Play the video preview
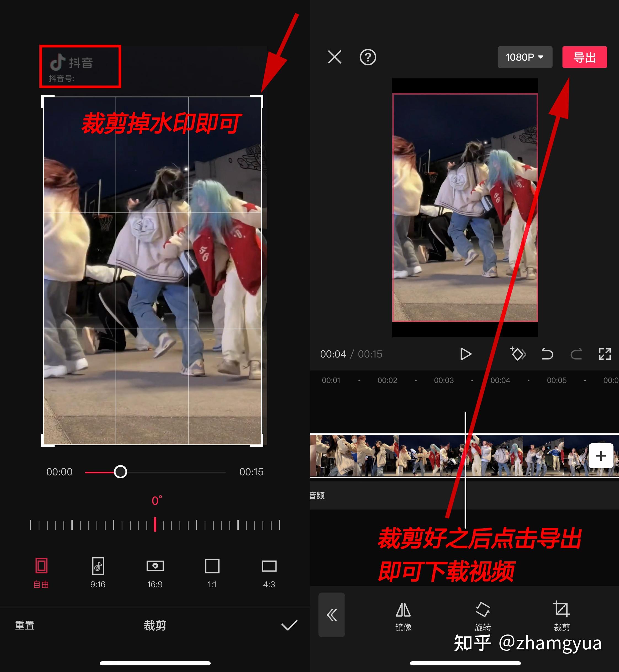Image resolution: width=619 pixels, height=672 pixels. [x=465, y=354]
